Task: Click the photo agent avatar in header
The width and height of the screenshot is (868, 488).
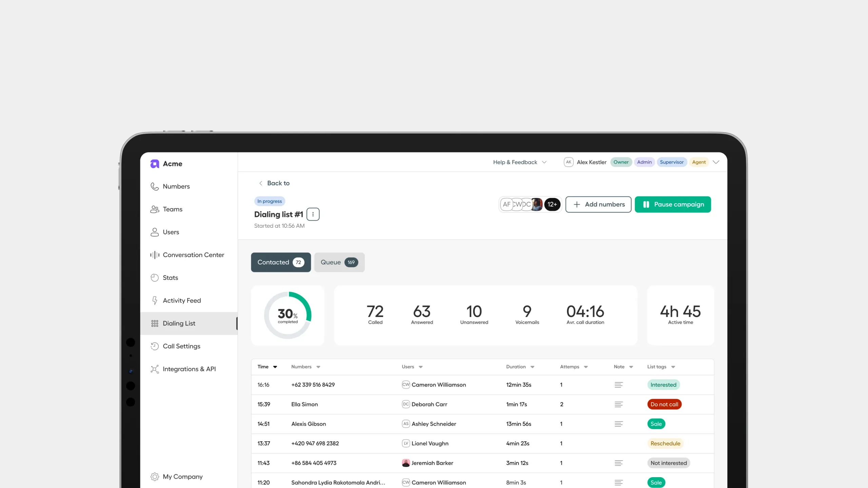Action: [537, 204]
